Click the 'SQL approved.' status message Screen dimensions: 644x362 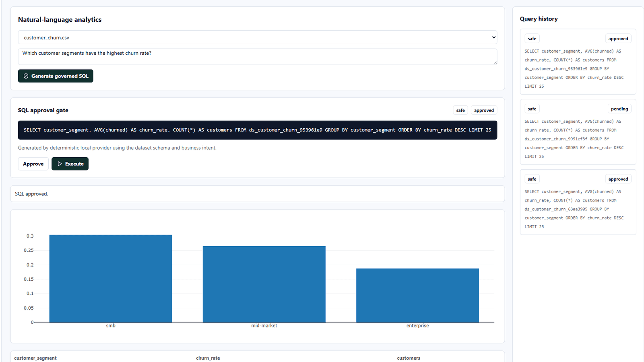pyautogui.click(x=31, y=194)
